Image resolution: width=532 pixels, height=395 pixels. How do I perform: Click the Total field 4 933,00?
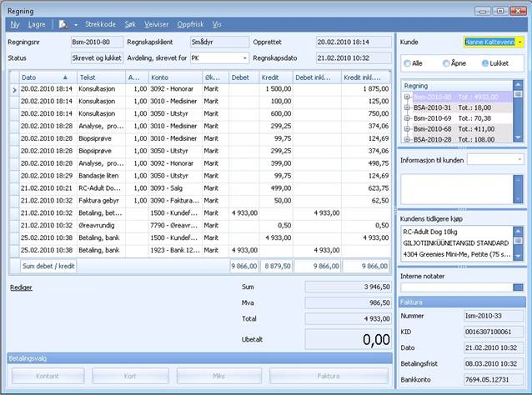348,318
